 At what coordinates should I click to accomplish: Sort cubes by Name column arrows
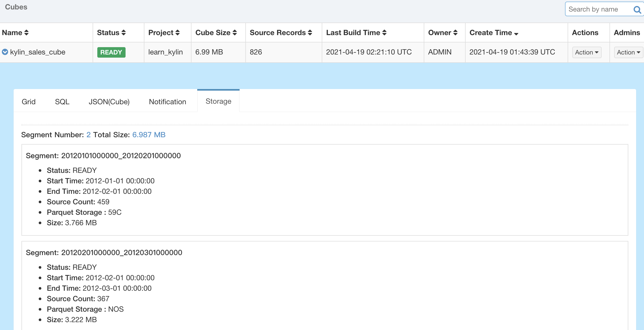tap(26, 33)
